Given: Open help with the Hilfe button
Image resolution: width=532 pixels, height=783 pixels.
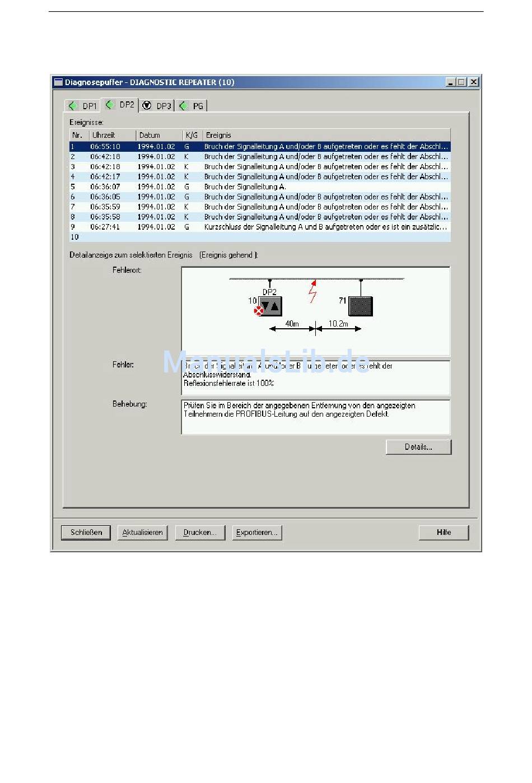Looking at the screenshot, I should click(x=444, y=533).
